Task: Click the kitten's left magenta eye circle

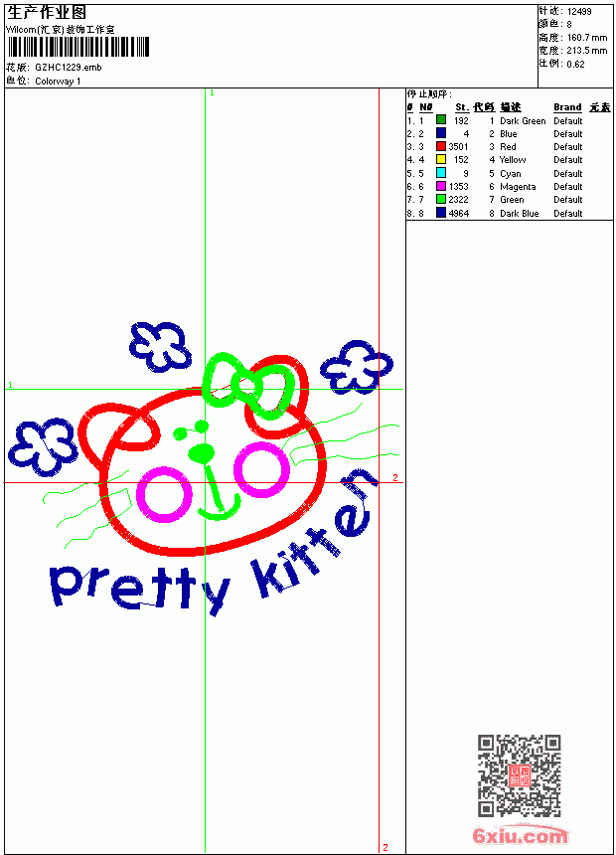Action: 164,495
